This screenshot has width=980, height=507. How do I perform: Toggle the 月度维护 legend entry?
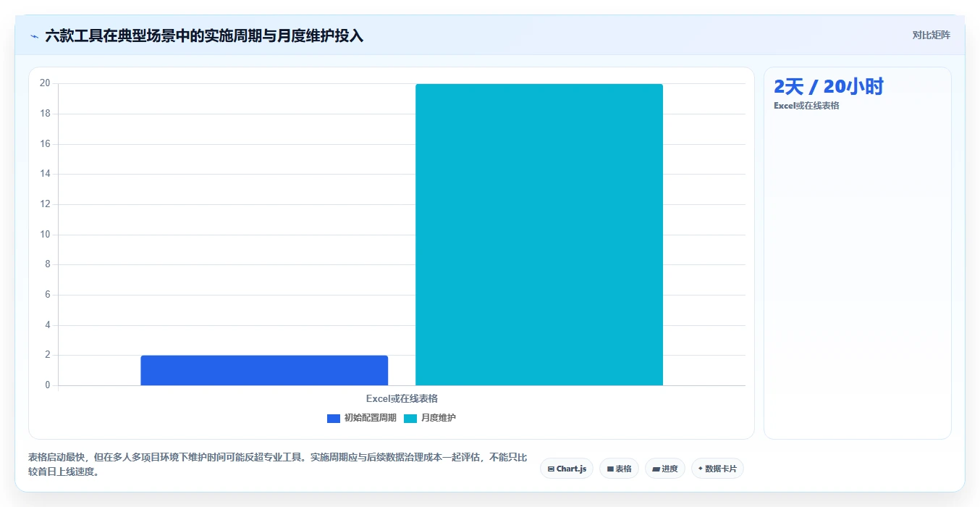(x=430, y=418)
